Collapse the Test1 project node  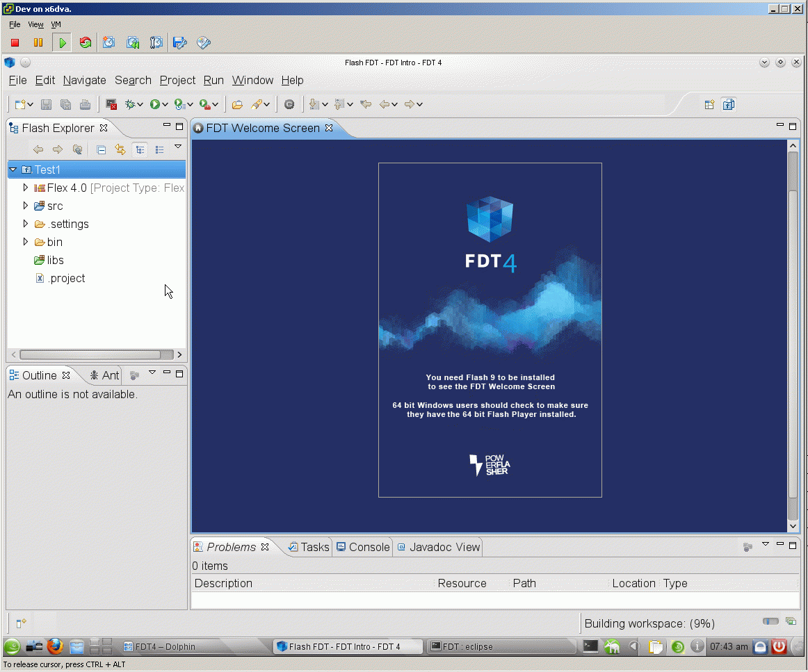point(13,170)
